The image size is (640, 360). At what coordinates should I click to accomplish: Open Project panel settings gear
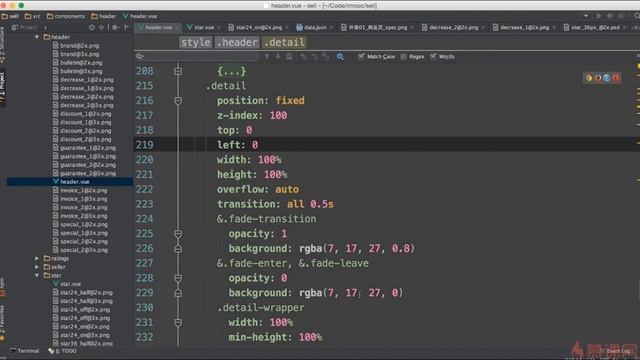click(x=115, y=27)
